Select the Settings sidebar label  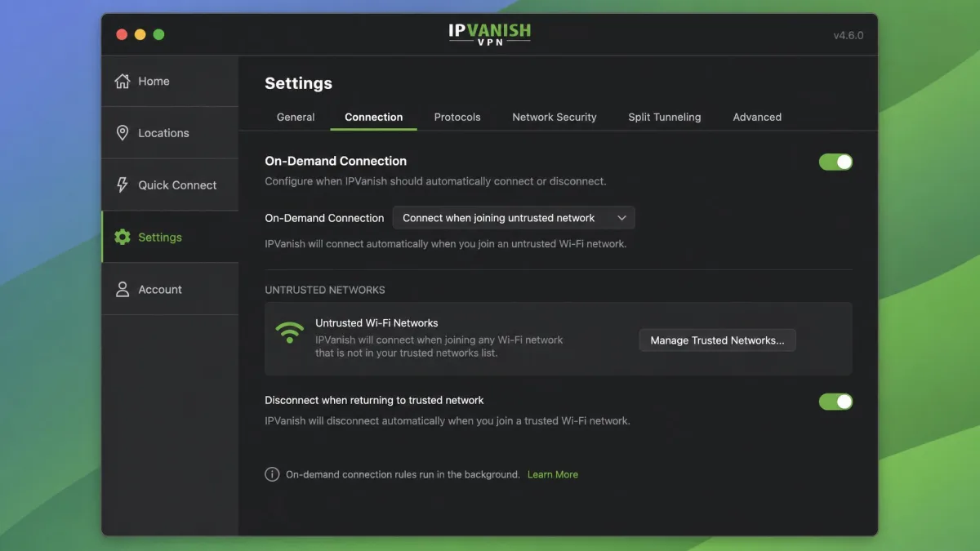click(x=160, y=238)
